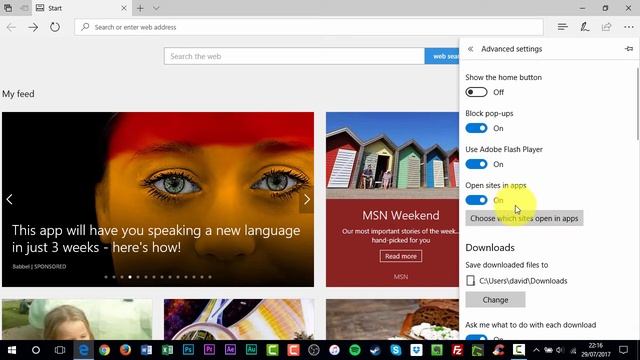The image size is (640, 360).
Task: Open Cortana search circle
Action: (36, 350)
